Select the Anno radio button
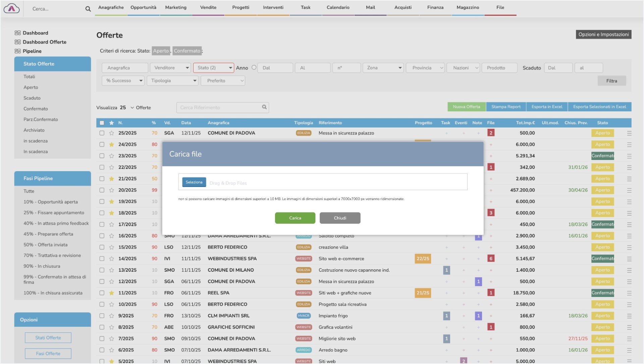Viewport: 644px width, 364px height. coord(254,67)
